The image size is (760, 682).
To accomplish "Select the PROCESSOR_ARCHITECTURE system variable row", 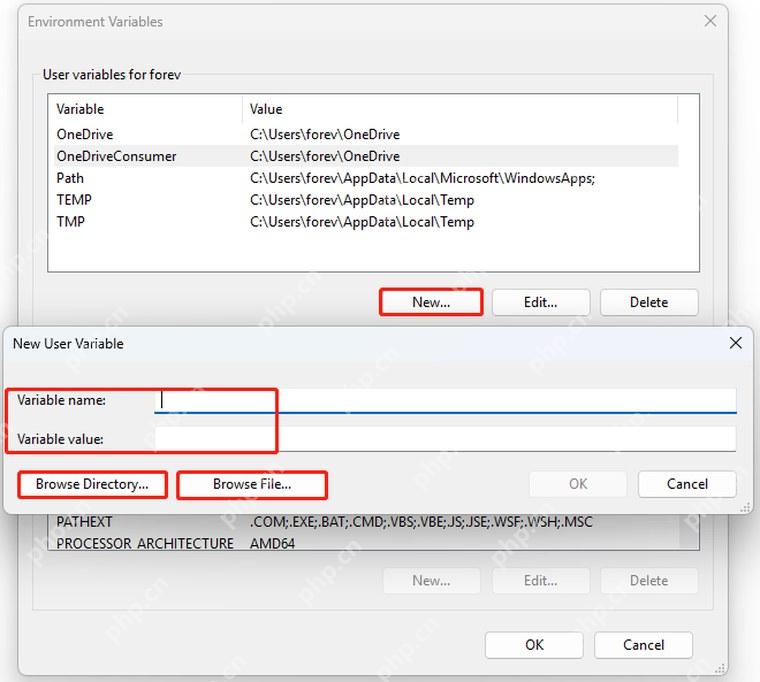I will tap(364, 543).
